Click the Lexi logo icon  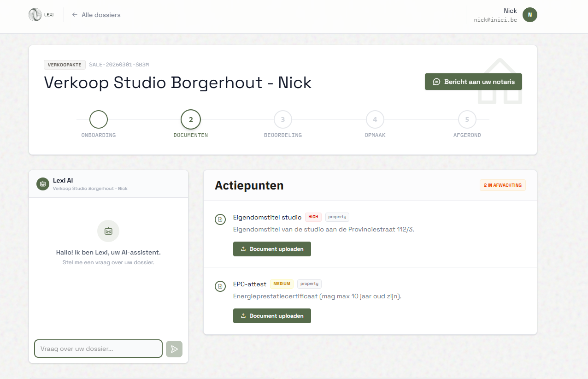point(35,15)
